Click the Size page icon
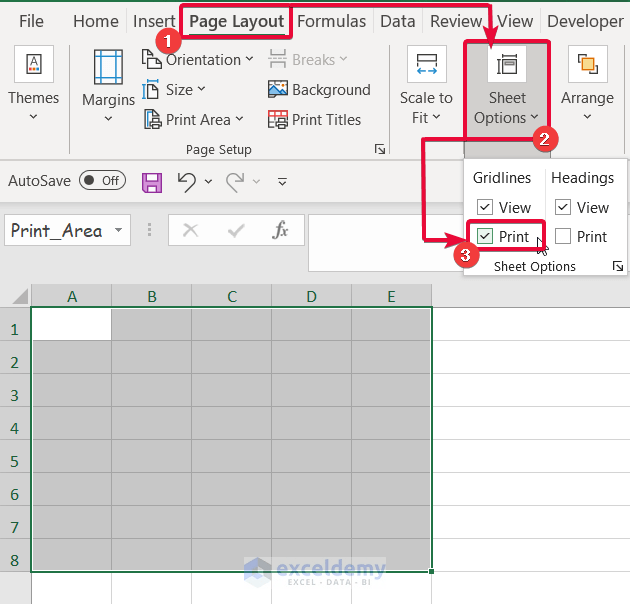Image resolution: width=630 pixels, height=604 pixels. (151, 89)
